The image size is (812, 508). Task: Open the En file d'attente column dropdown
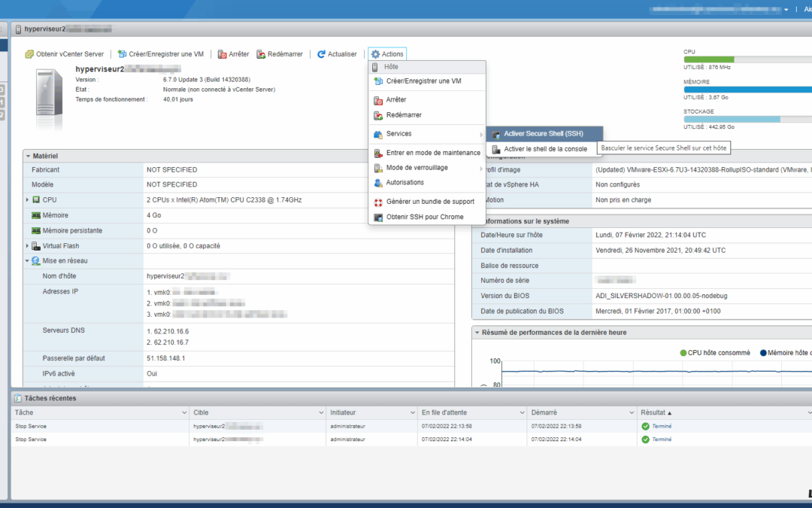(x=522, y=412)
